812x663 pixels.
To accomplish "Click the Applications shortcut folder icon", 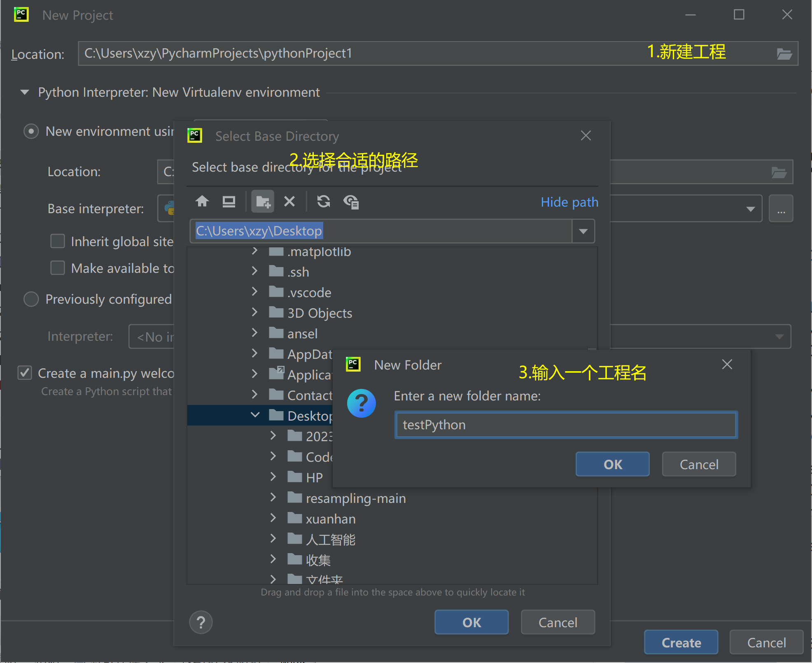I will coord(276,373).
